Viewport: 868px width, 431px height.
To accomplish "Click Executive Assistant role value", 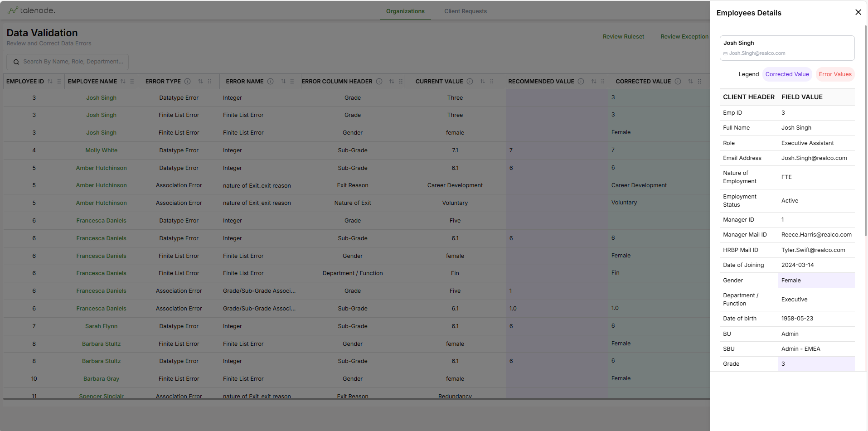I will coord(807,143).
